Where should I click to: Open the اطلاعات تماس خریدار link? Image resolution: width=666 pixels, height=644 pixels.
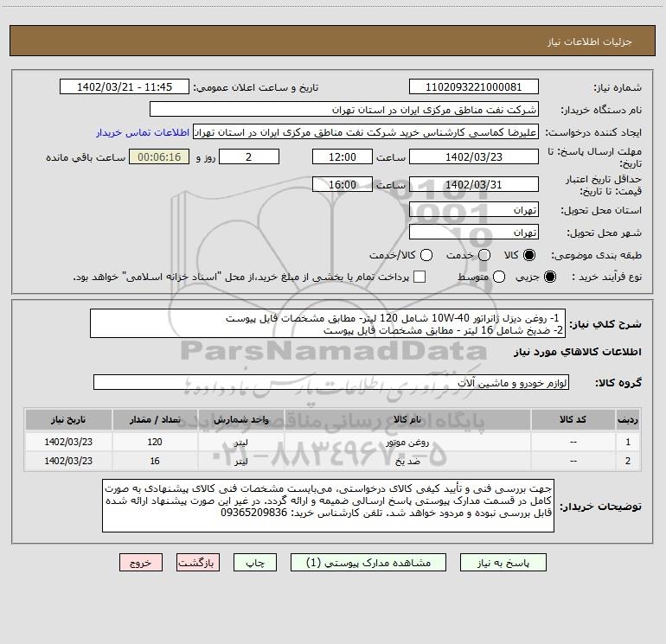(143, 132)
